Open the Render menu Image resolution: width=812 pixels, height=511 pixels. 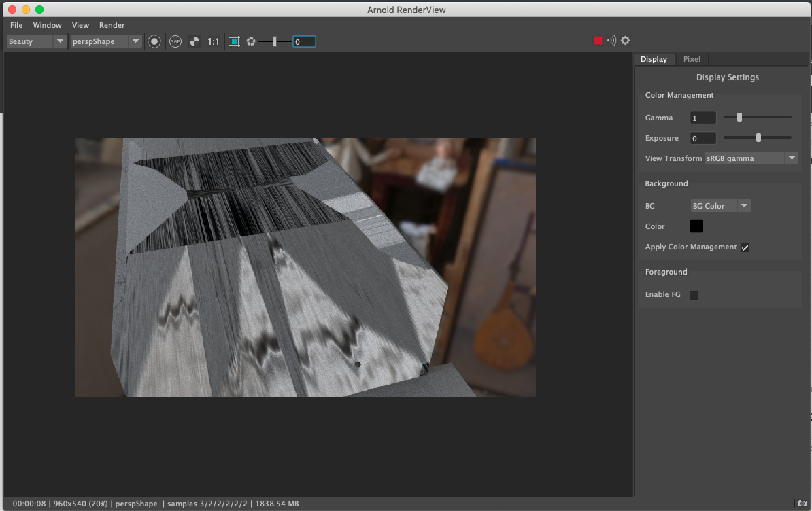(x=112, y=25)
